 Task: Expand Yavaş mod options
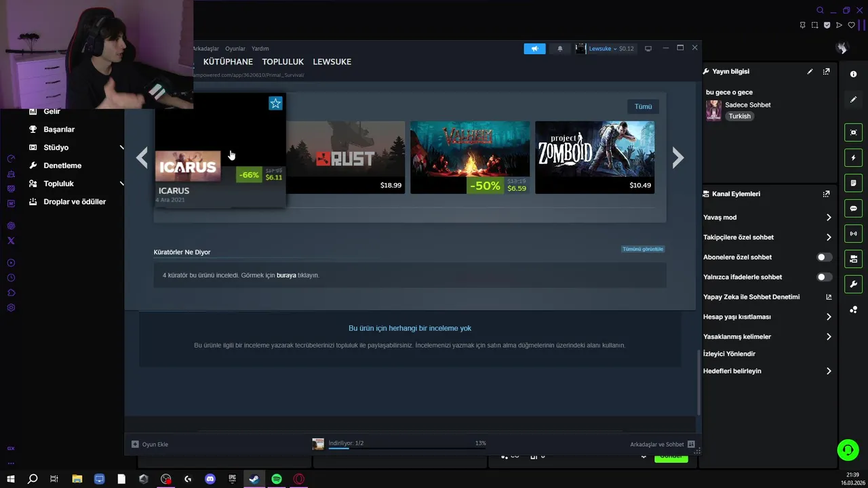pos(829,218)
